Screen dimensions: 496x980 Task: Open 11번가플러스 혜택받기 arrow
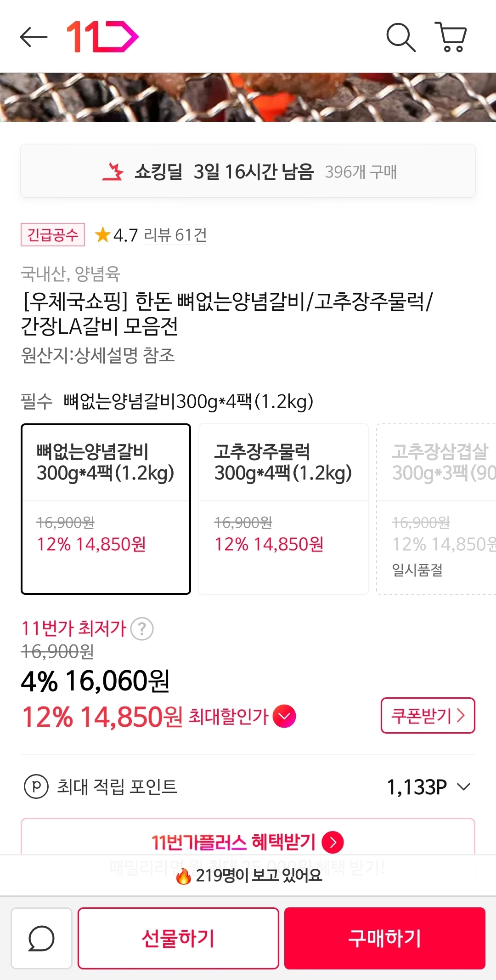pos(333,842)
